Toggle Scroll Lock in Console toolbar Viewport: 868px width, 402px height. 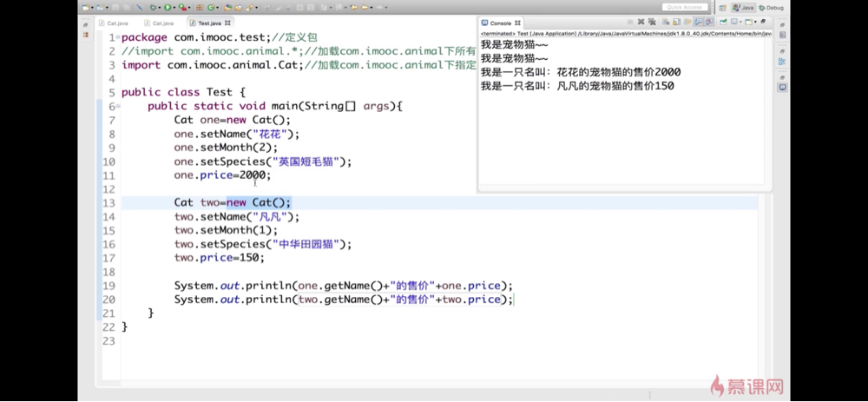pos(676,23)
